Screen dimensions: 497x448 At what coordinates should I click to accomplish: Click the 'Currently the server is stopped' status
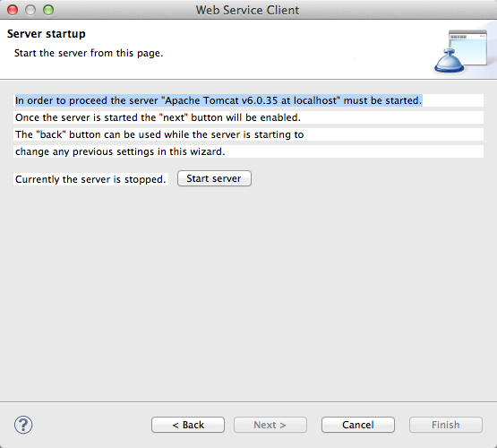(x=90, y=179)
